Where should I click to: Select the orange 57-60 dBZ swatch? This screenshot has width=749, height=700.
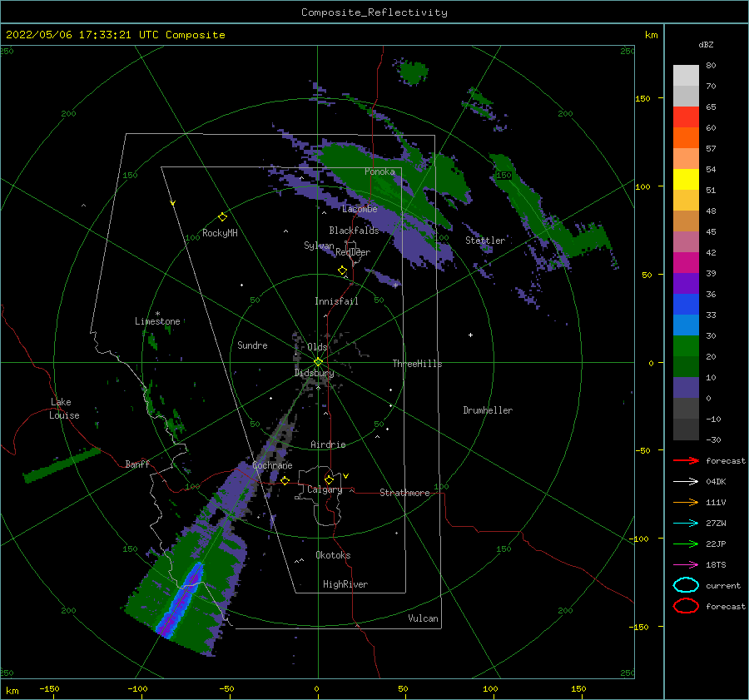tap(686, 138)
